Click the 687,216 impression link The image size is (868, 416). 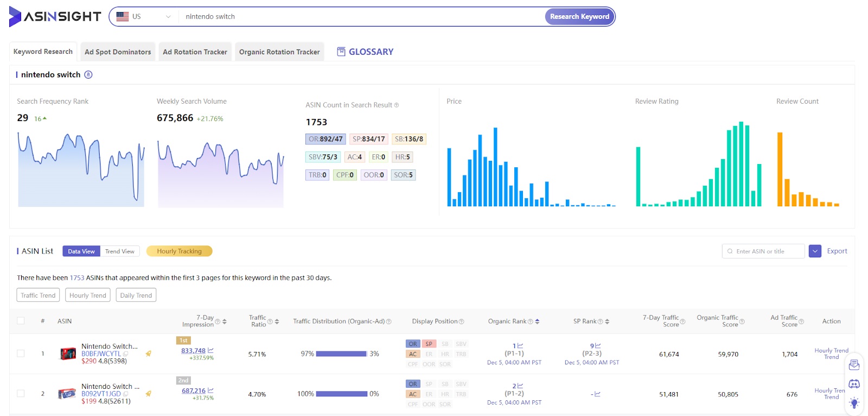point(194,390)
